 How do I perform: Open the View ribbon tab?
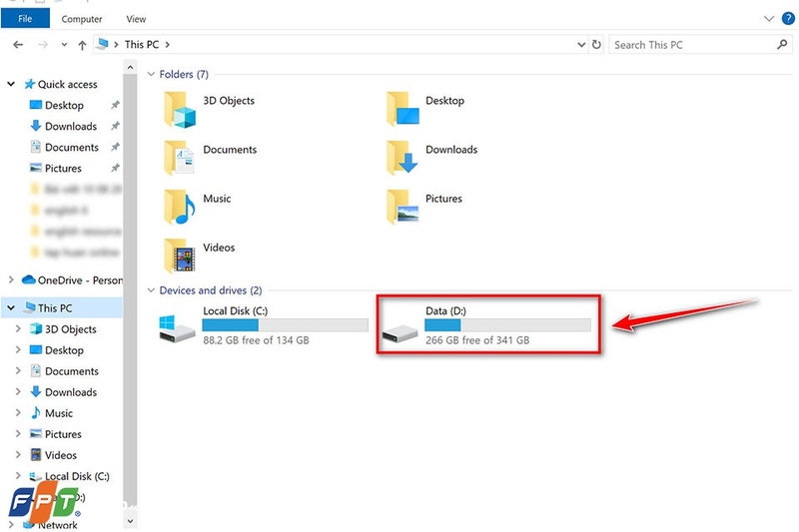tap(136, 19)
